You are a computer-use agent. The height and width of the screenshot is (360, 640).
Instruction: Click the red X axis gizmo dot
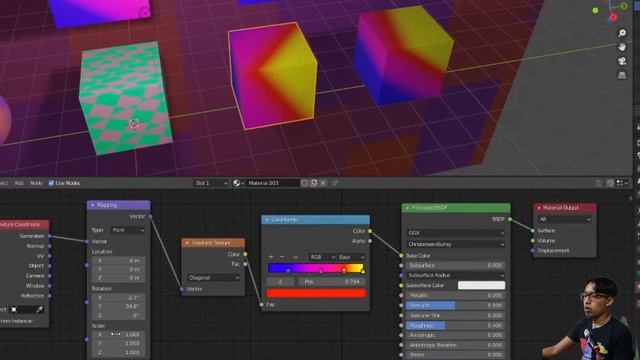pyautogui.click(x=613, y=17)
